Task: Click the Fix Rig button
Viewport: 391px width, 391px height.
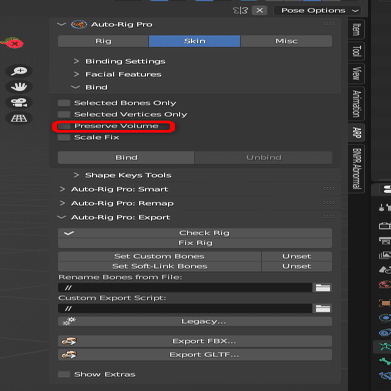Action: click(195, 243)
